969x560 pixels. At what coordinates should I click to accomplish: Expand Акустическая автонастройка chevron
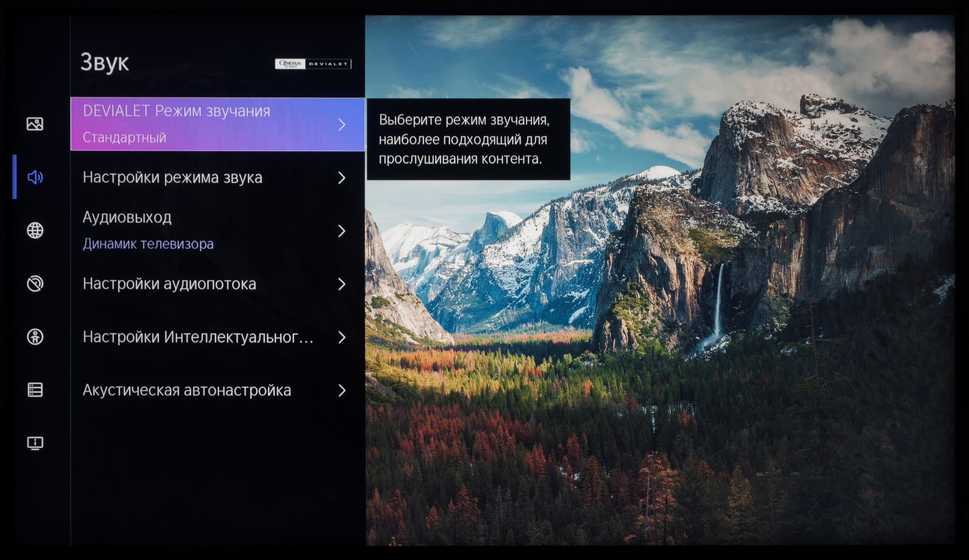point(341,390)
